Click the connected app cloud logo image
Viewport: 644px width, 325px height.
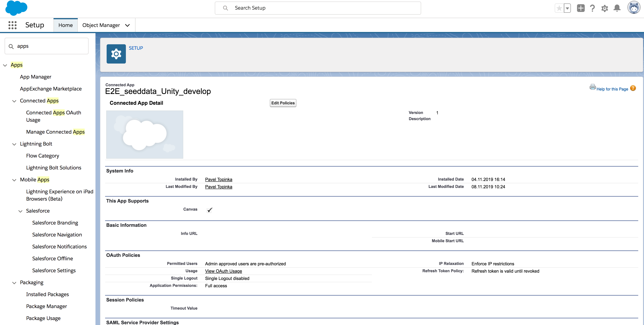point(145,135)
